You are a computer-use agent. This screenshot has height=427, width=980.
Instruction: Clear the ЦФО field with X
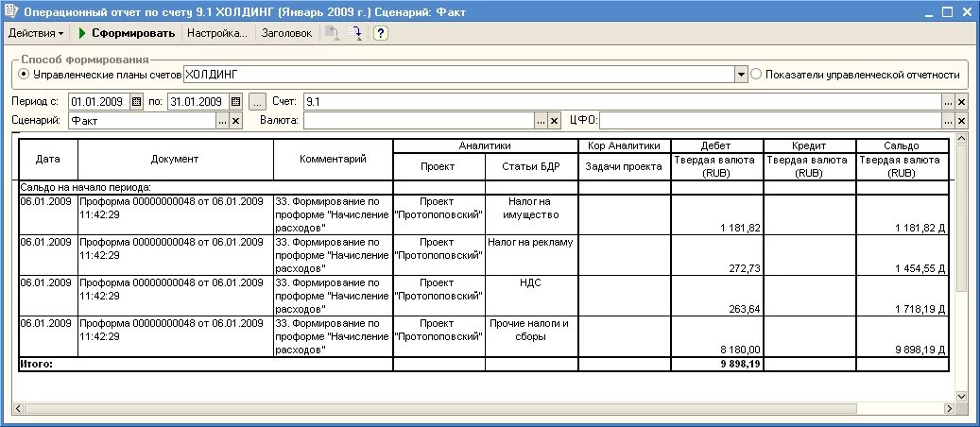(961, 121)
